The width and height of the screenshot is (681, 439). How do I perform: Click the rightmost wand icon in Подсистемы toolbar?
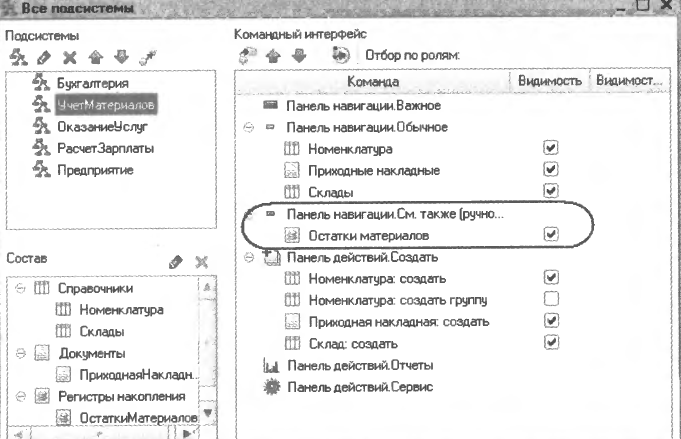148,57
